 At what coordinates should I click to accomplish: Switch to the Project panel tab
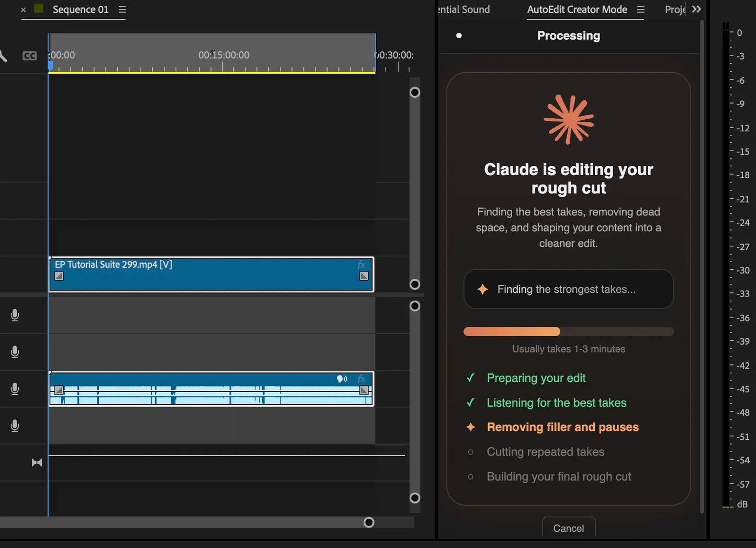[675, 9]
